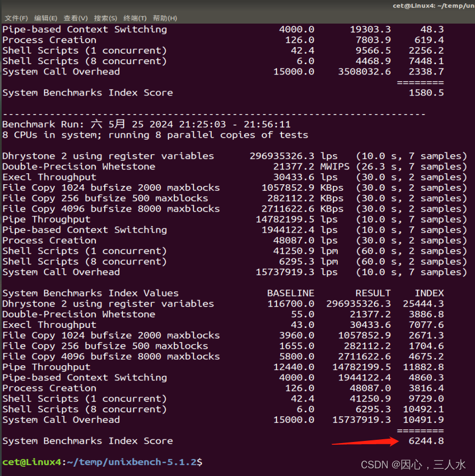Click Shell Scripts 8 concurrent index 10492.1
The height and width of the screenshot is (476, 475).
click(x=423, y=409)
